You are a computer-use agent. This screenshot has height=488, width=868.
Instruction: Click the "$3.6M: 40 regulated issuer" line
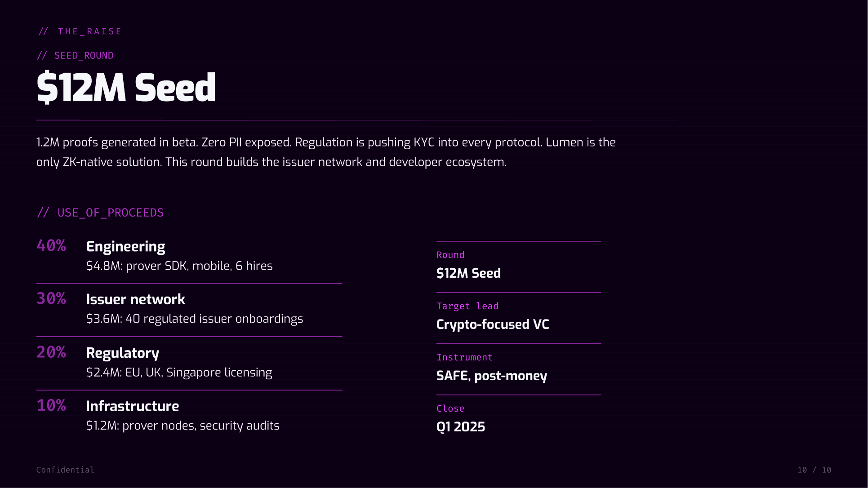194,319
